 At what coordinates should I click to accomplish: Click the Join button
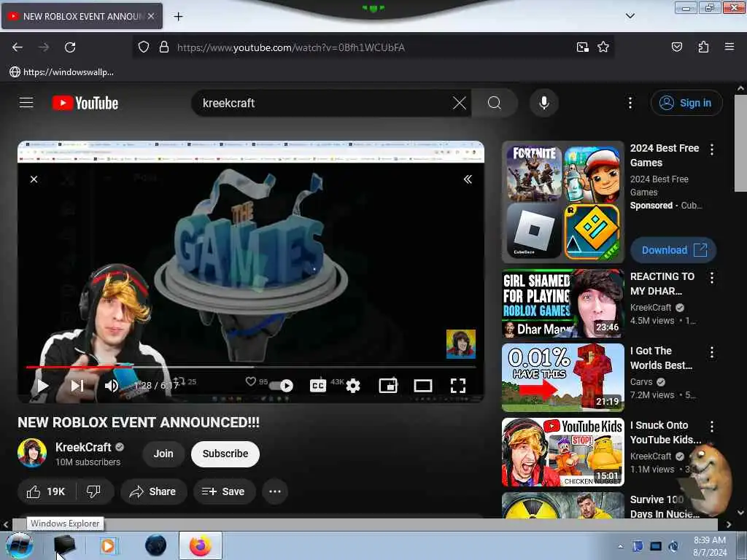(x=163, y=454)
